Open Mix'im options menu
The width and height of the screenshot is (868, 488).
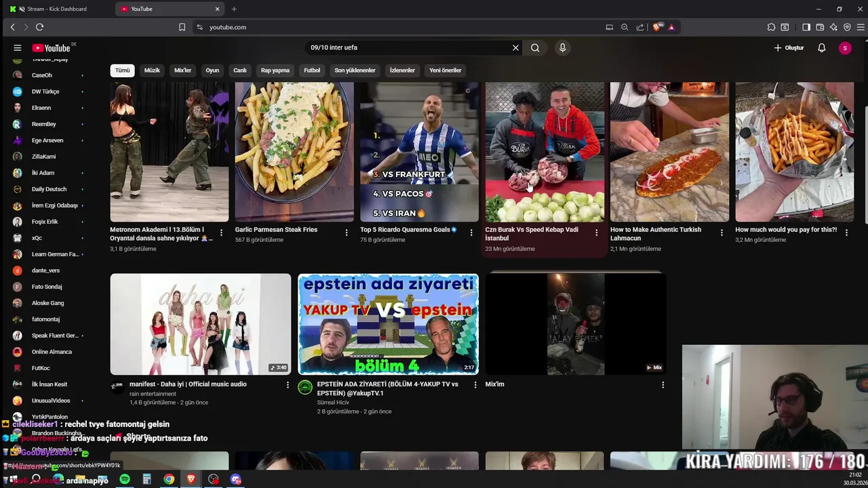pos(663,385)
